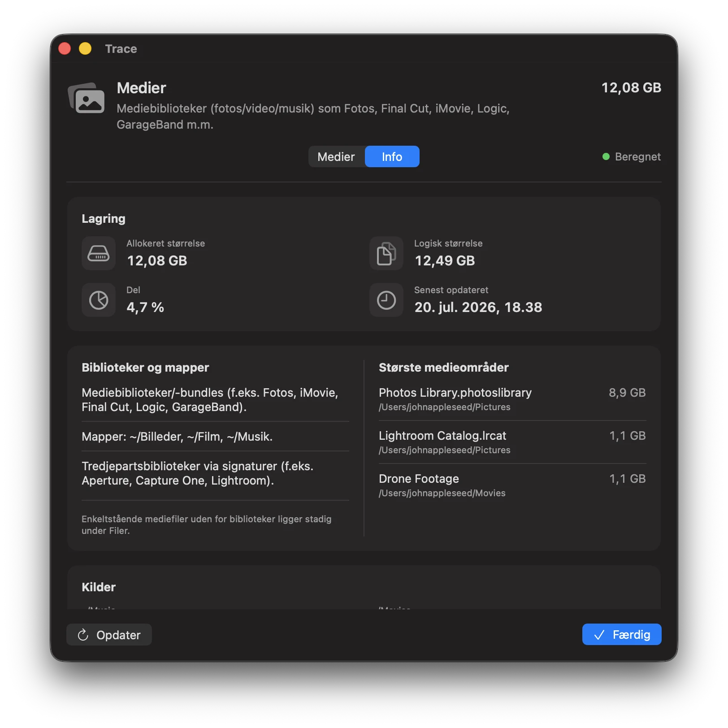Click the Enkeltstående mediefiler footnote
This screenshot has width=728, height=728.
[x=206, y=525]
